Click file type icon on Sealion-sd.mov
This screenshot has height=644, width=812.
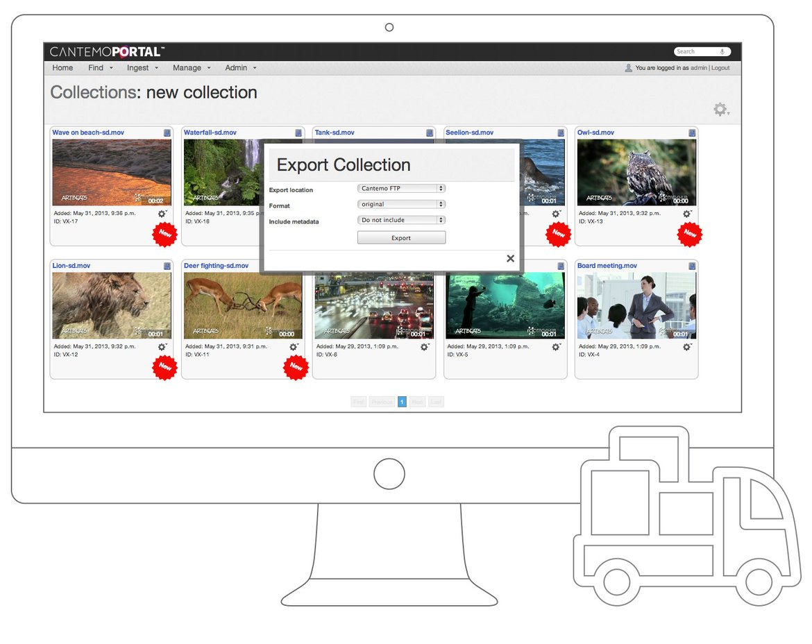[560, 133]
